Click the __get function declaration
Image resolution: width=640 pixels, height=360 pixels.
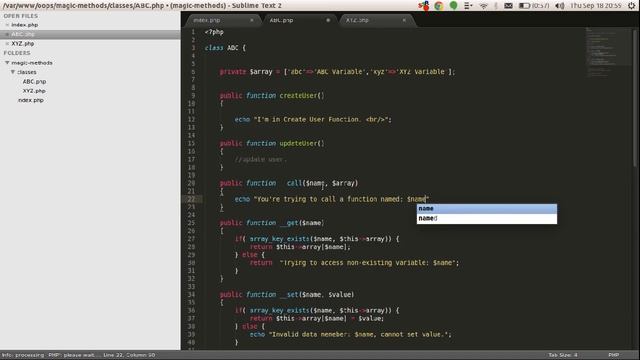click(x=272, y=223)
